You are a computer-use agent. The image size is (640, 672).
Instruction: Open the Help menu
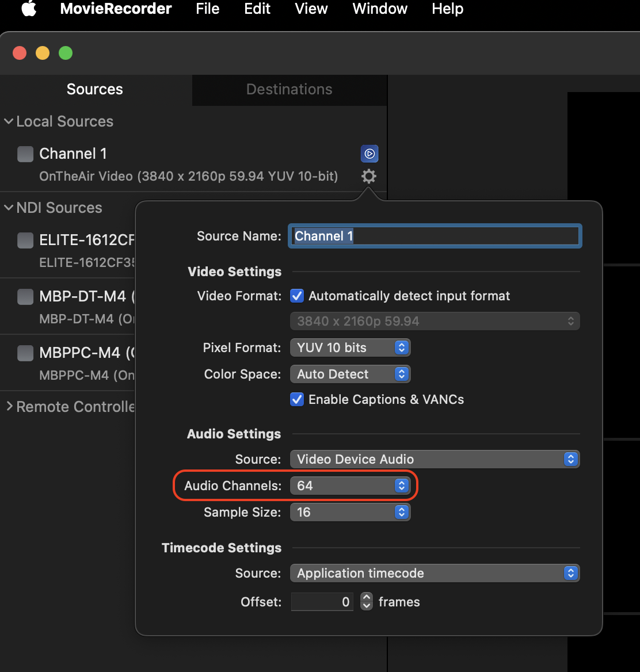click(448, 9)
